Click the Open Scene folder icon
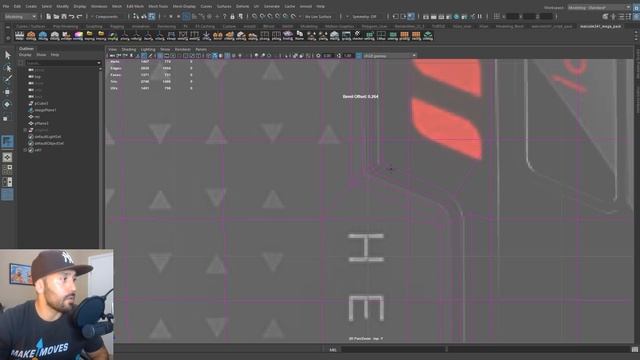Viewport: 640px width, 360px height. [x=56, y=17]
